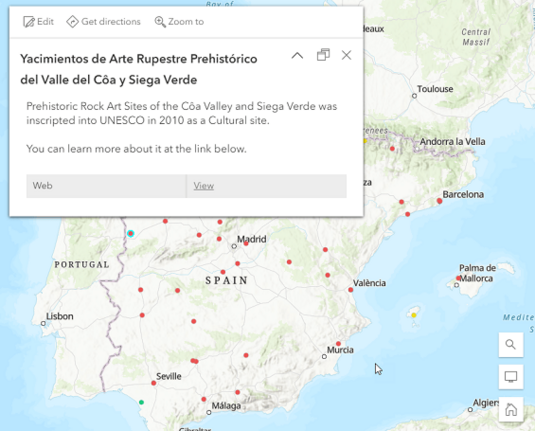Click the red point near Palma de Mallorca
Viewport: 535px width, 431px height.
click(x=458, y=278)
